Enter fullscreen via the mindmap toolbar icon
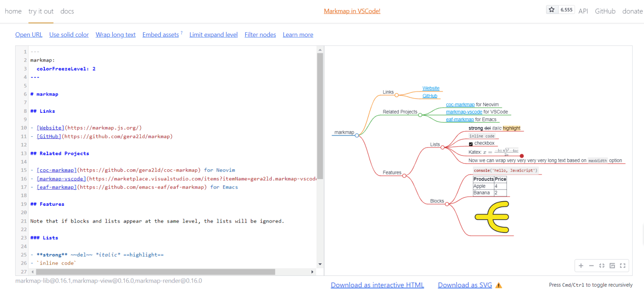Viewport: 644px width, 296px height. click(623, 265)
